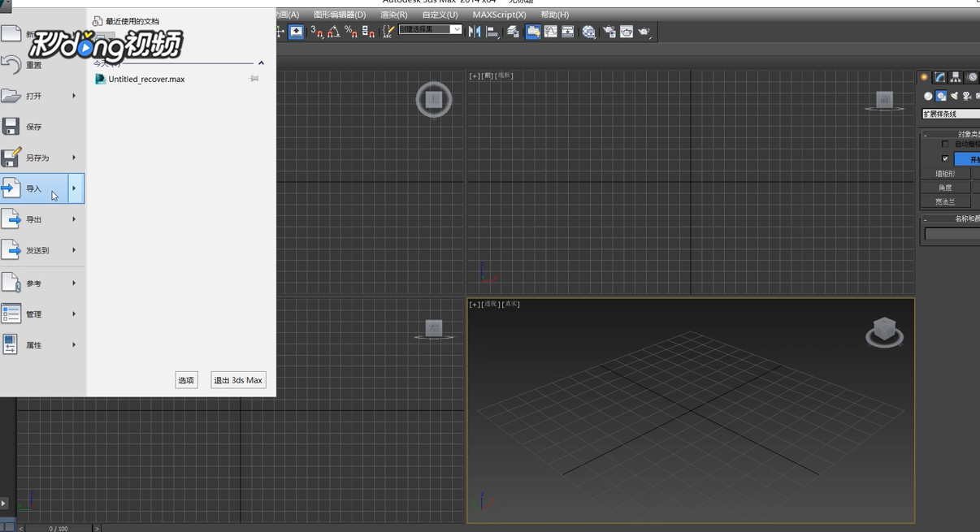Toggle Spinner Snap icon

tap(368, 32)
